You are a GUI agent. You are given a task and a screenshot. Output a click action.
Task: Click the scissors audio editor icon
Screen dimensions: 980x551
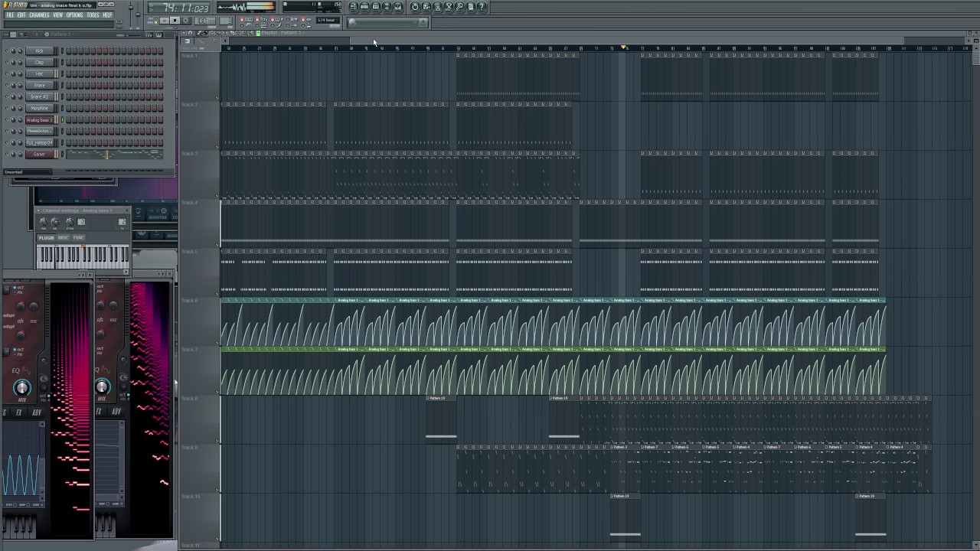[x=448, y=7]
